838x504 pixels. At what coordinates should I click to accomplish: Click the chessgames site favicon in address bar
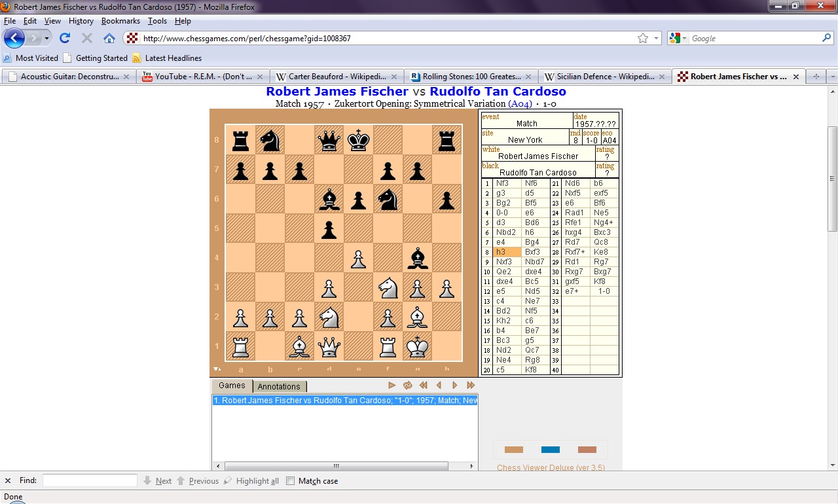coord(132,39)
